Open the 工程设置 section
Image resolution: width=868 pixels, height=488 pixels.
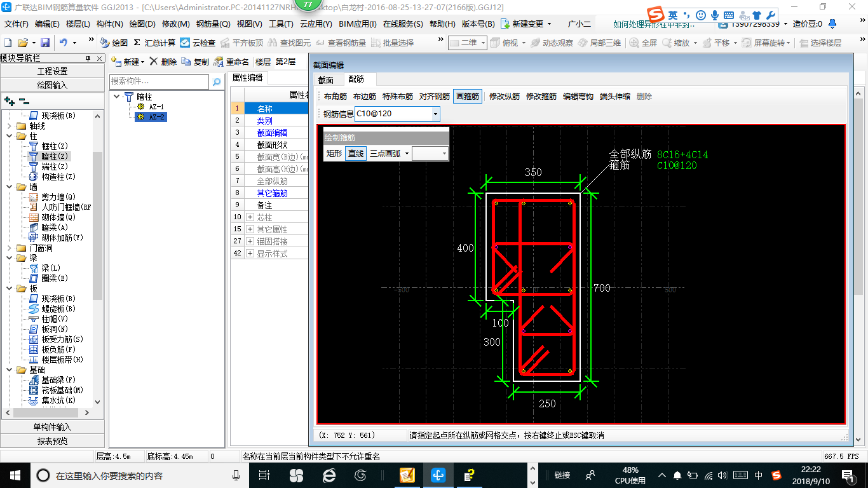click(52, 71)
